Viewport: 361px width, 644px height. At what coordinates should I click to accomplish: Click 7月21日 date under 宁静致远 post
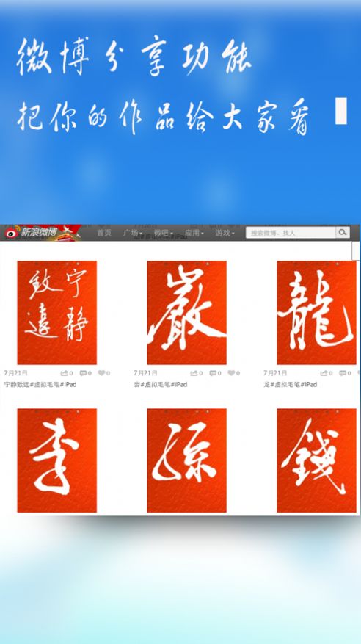(15, 373)
